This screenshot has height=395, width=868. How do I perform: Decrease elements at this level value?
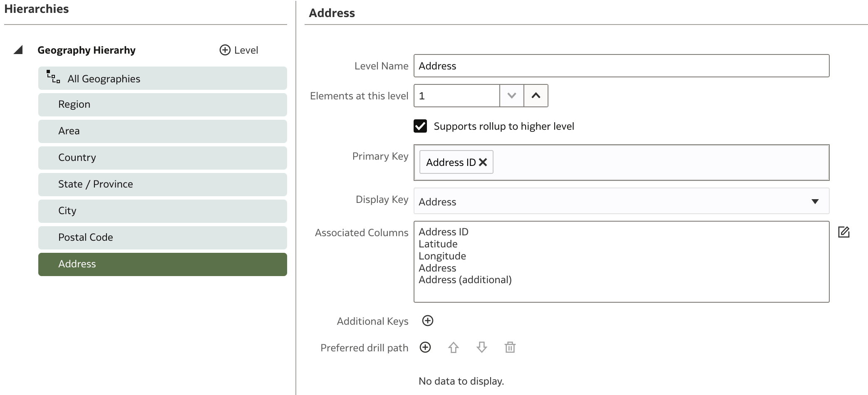point(511,96)
